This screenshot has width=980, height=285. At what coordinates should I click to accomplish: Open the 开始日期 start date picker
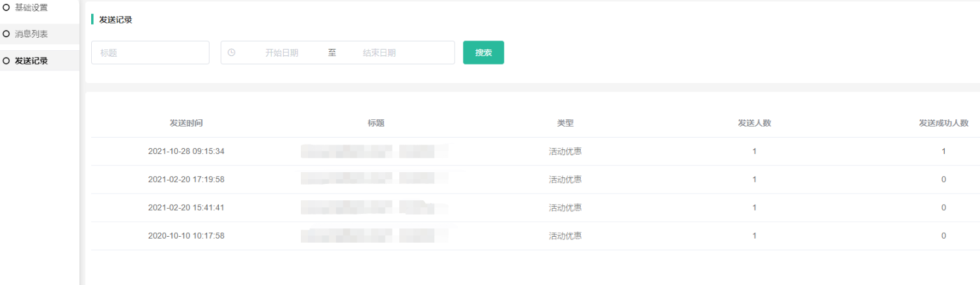[281, 53]
